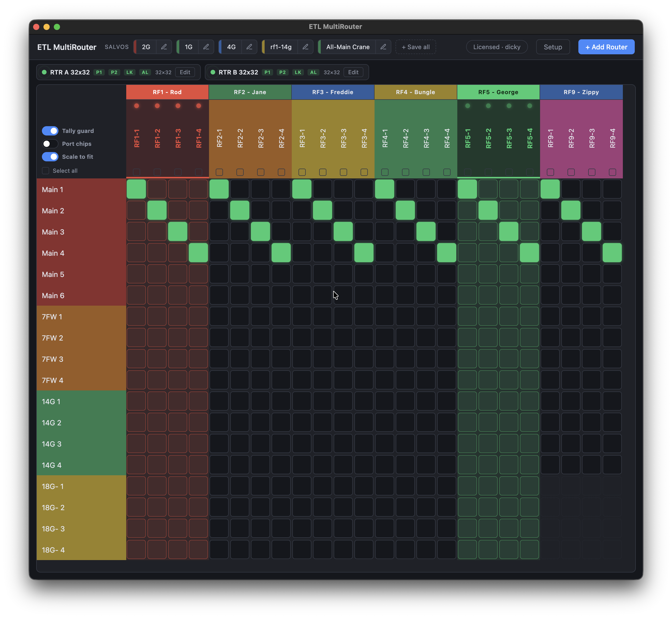This screenshot has height=618, width=672.
Task: Click the RF3-3 column label
Action: pyautogui.click(x=344, y=138)
